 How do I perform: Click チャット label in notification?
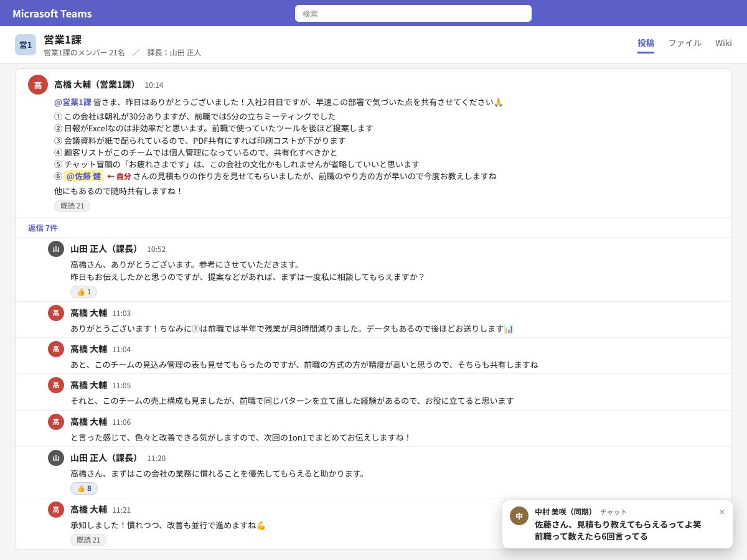coord(614,512)
